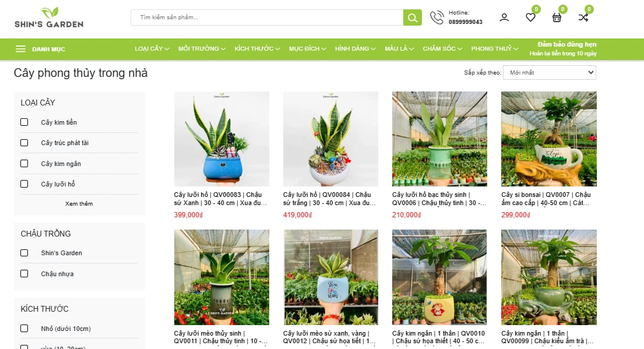Open the Chăm Sóc menu item
Screen dimensions: 644x349
(442, 49)
